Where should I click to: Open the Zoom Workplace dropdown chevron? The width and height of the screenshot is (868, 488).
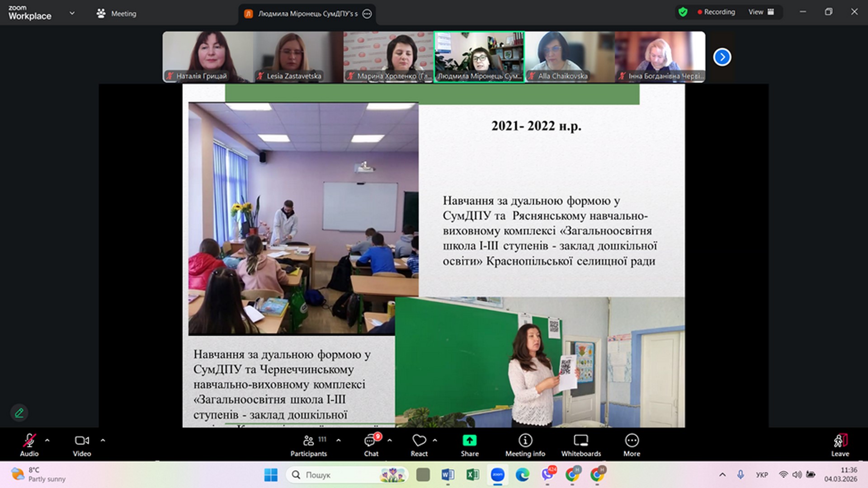72,13
